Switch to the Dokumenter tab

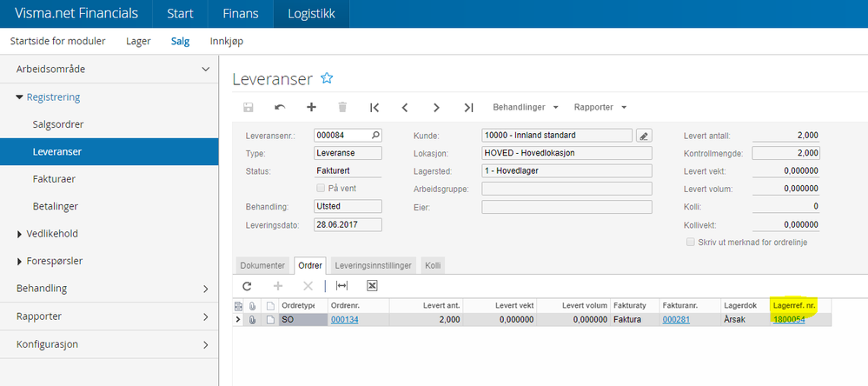point(263,265)
